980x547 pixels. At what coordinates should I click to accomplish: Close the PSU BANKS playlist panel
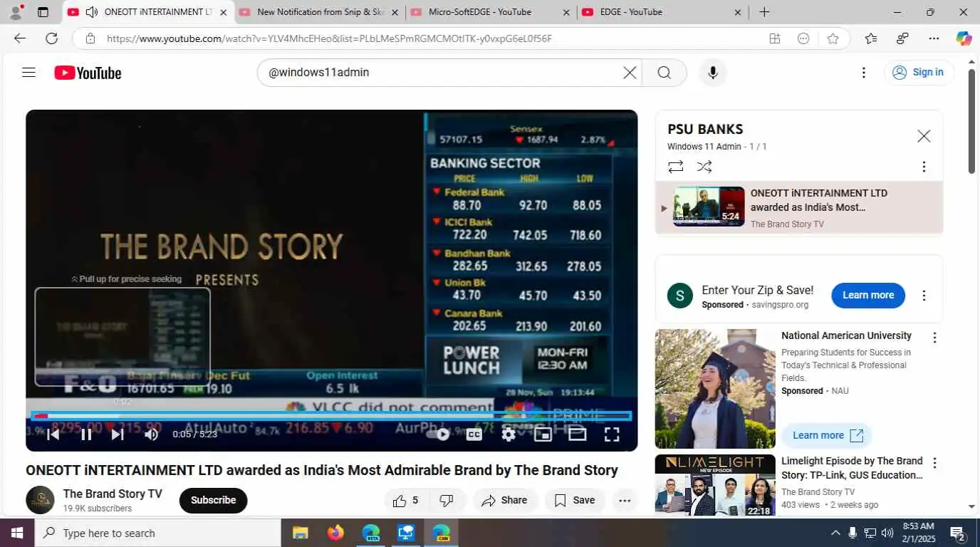coord(924,136)
